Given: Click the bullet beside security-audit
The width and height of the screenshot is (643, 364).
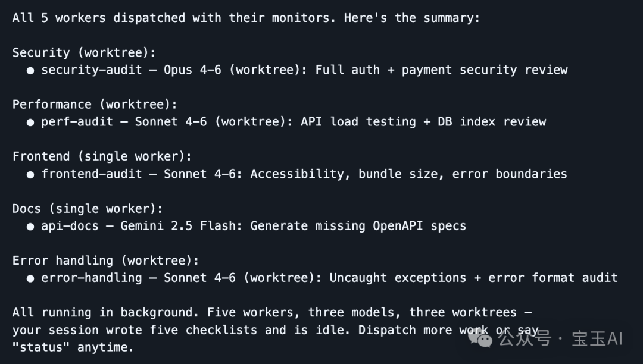Looking at the screenshot, I should [x=30, y=70].
